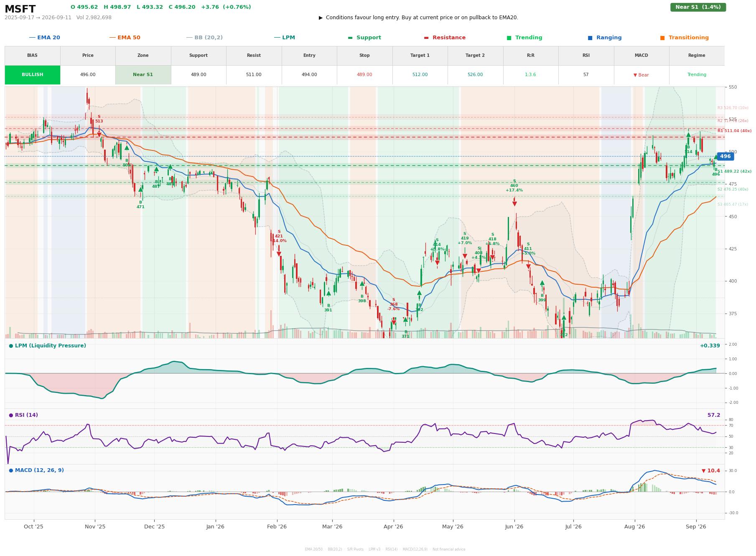Toggle the Transitioning regime legend entry

pos(685,38)
